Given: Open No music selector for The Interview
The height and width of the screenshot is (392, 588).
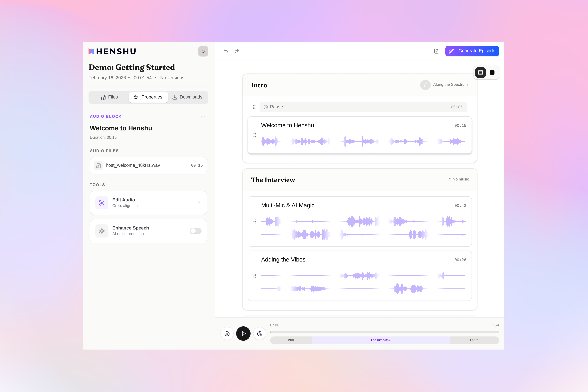Looking at the screenshot, I should click(458, 180).
